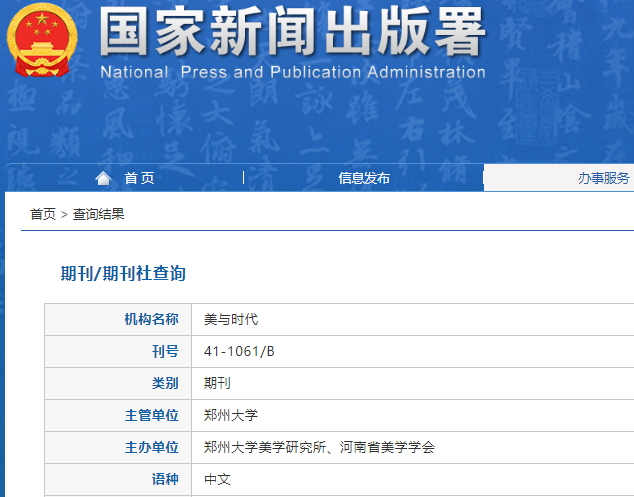Select the 郑州大学 value cell
This screenshot has width=634, height=497.
click(x=413, y=415)
